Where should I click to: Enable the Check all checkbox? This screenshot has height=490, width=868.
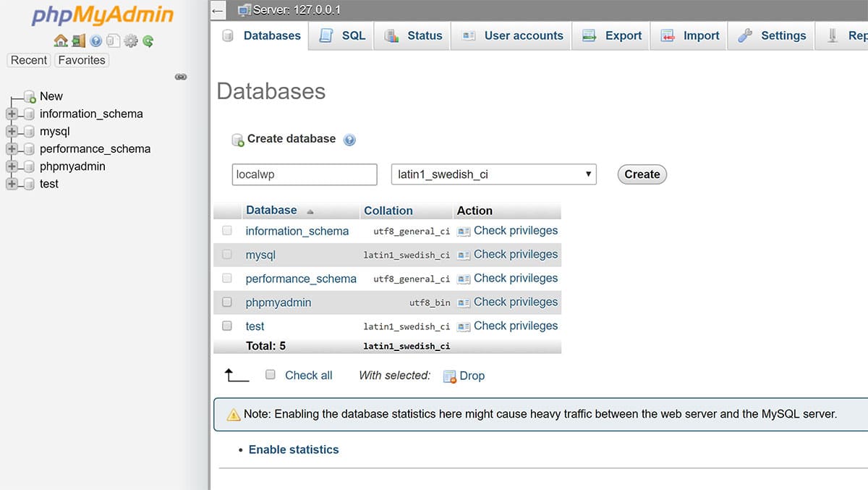(x=271, y=375)
